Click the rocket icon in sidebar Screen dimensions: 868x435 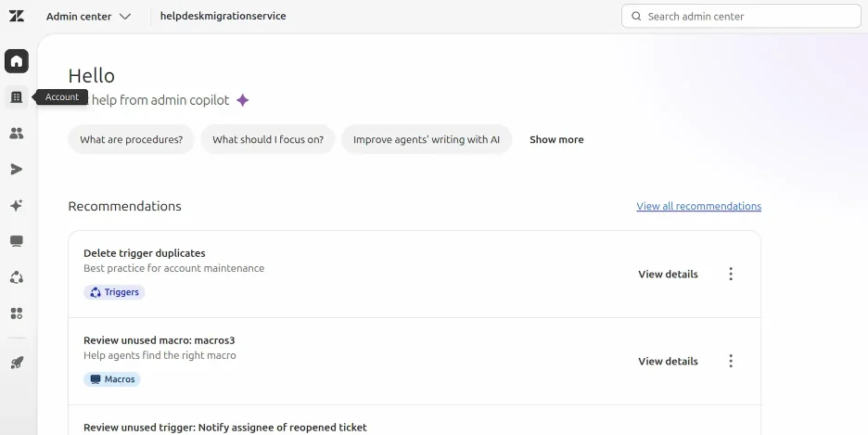17,363
